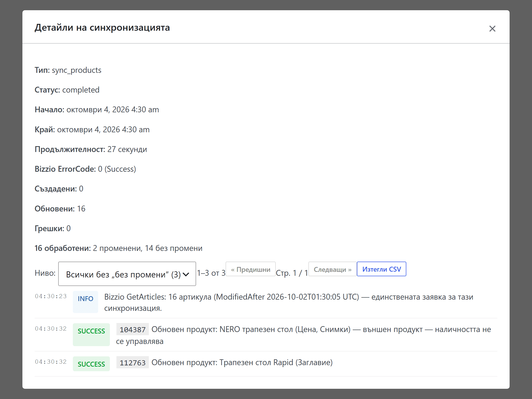The height and width of the screenshot is (399, 532).
Task: Click the Обновени: 16 line
Action: (x=60, y=209)
